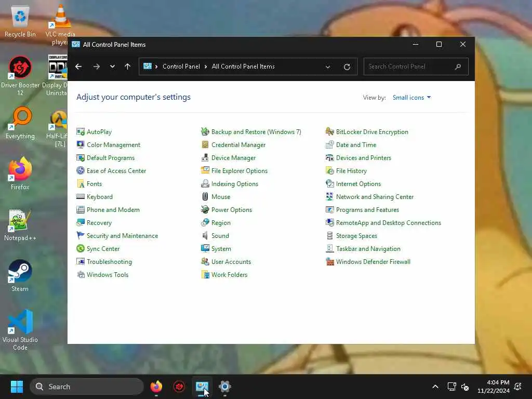532x399 pixels.
Task: Click the taskbar Search box
Action: (x=87, y=387)
